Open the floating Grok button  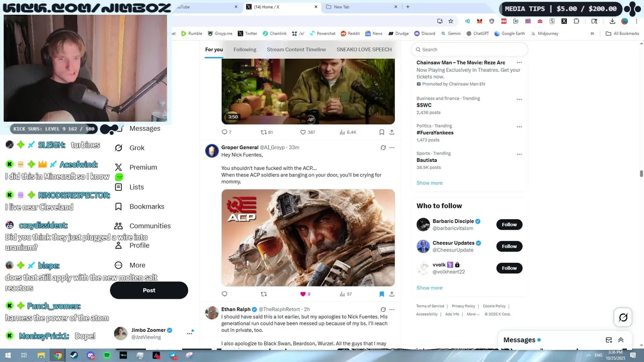click(623, 317)
